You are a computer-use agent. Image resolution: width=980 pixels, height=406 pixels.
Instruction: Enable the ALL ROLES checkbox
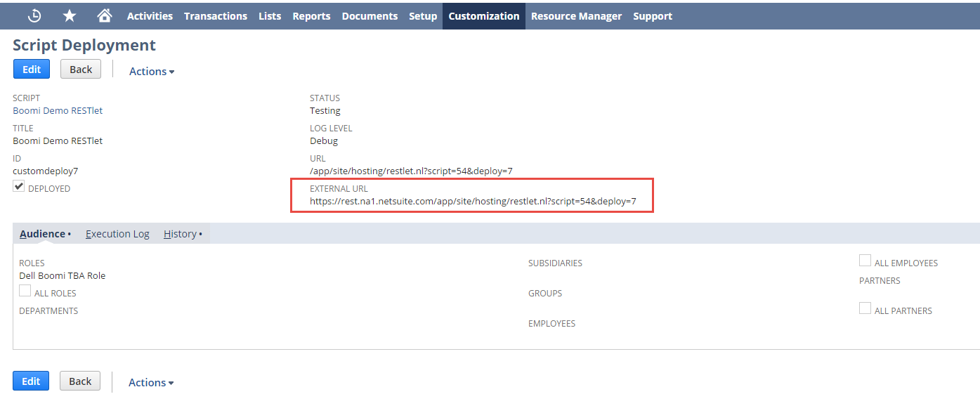[24, 290]
